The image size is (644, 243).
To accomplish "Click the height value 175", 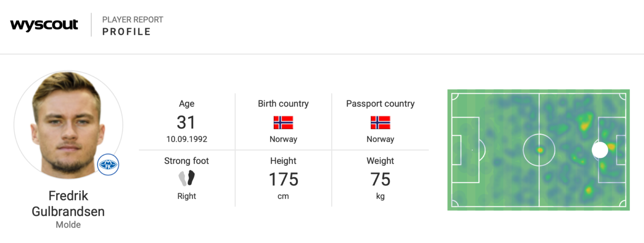I will point(283,179).
